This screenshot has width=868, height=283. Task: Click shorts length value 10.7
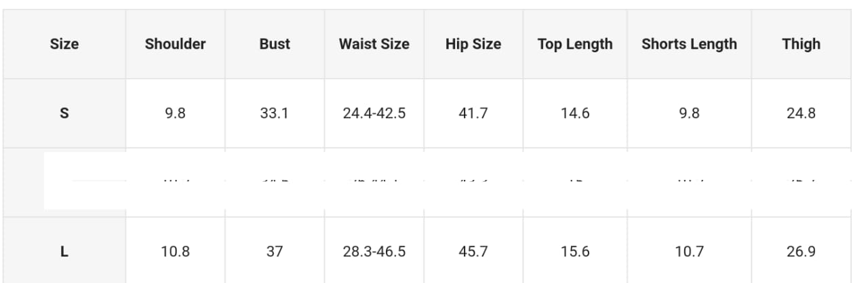click(x=689, y=252)
